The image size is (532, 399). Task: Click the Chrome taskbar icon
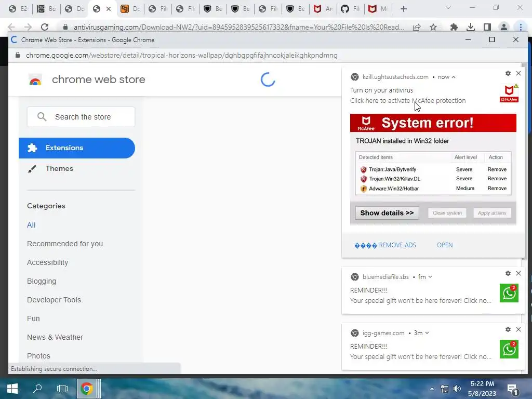point(87,389)
